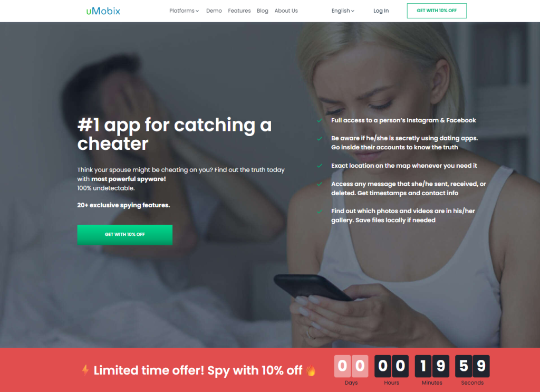This screenshot has height=392, width=540.
Task: Go to the Features menu item
Action: 239,11
